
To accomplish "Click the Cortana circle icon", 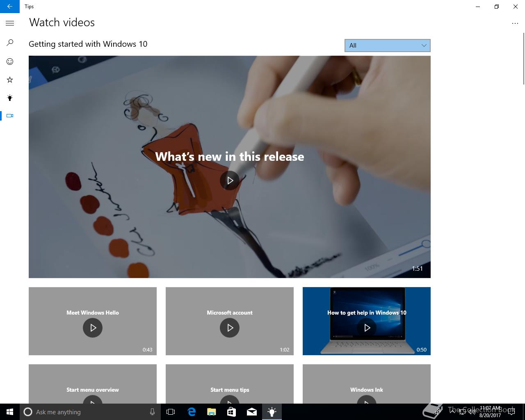I will (28, 412).
